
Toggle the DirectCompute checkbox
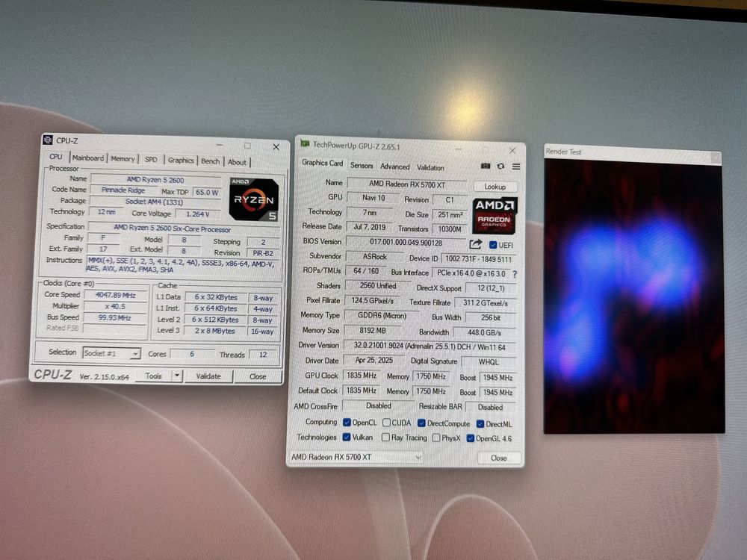(421, 423)
